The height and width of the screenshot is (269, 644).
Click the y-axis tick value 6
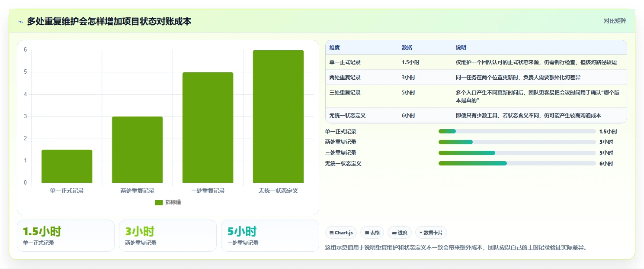25,50
